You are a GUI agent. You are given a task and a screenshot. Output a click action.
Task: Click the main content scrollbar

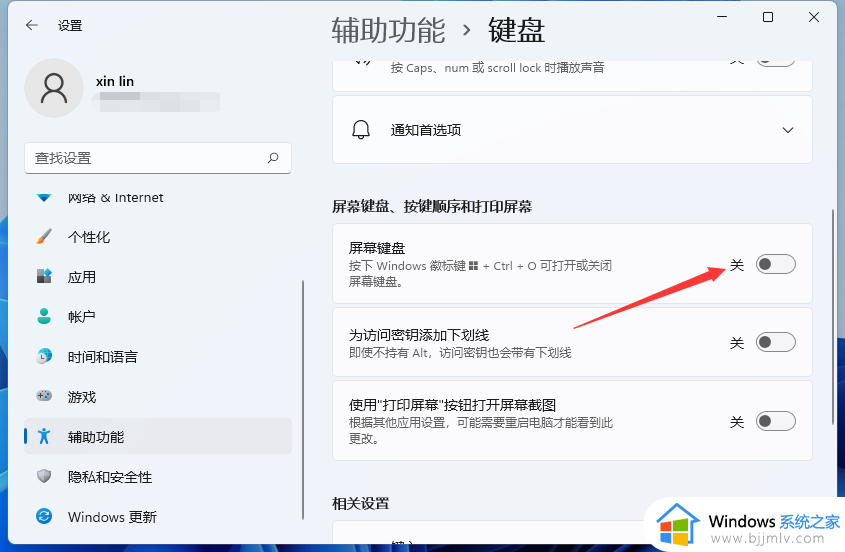pyautogui.click(x=833, y=317)
